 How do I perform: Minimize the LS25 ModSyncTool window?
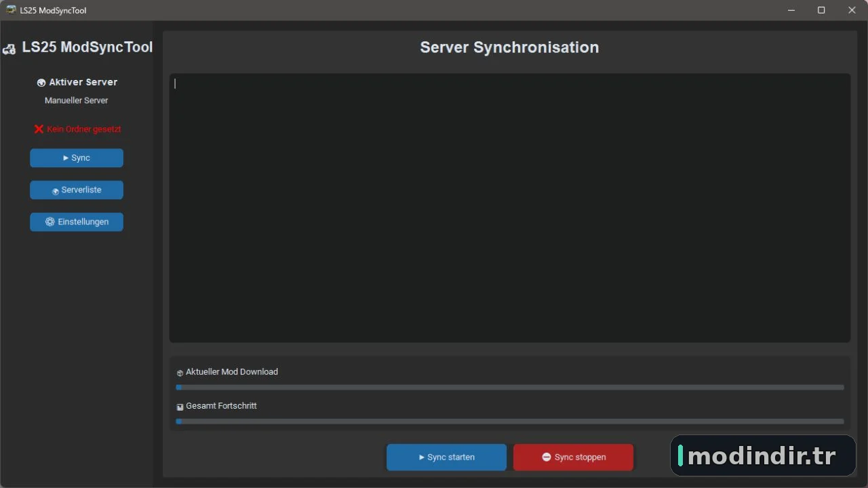pos(791,10)
